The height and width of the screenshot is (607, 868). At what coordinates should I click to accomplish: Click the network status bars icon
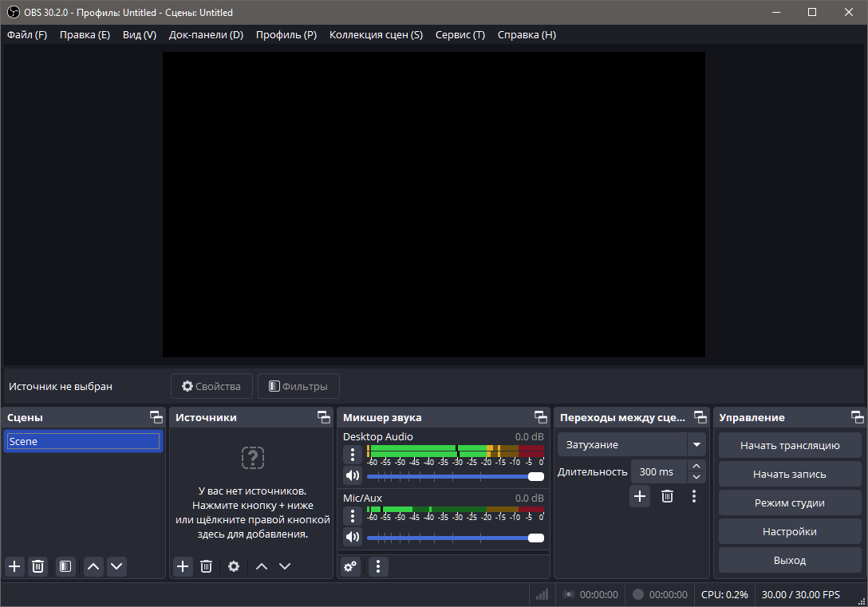tap(542, 594)
